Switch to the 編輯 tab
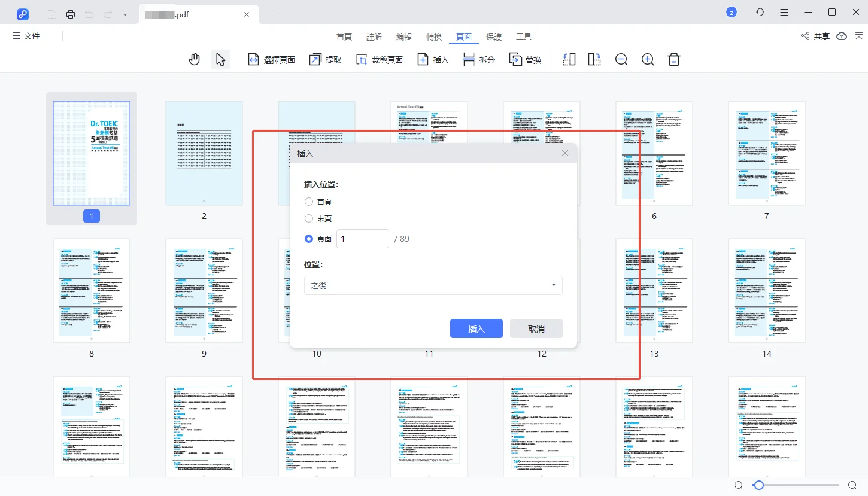 404,36
